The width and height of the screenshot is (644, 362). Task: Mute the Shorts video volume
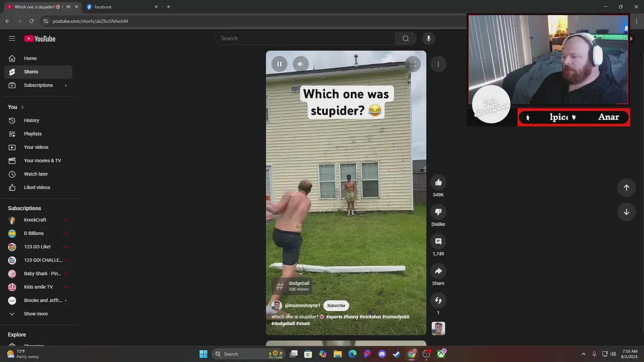(300, 64)
